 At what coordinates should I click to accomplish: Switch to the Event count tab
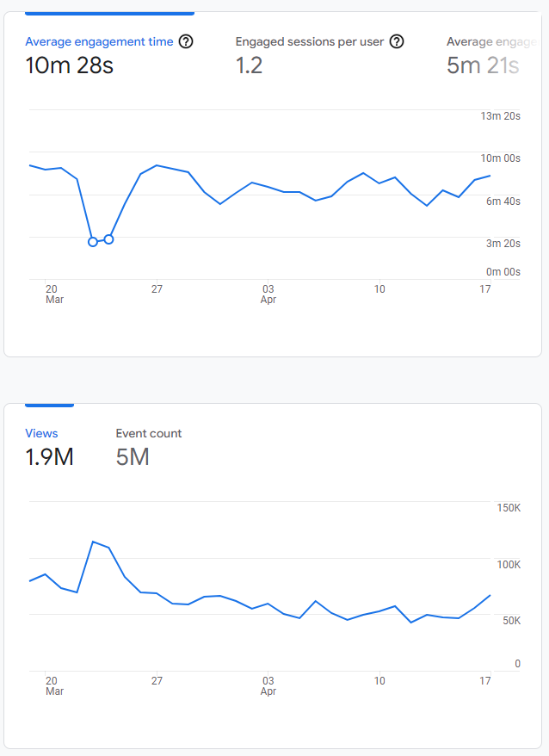149,433
